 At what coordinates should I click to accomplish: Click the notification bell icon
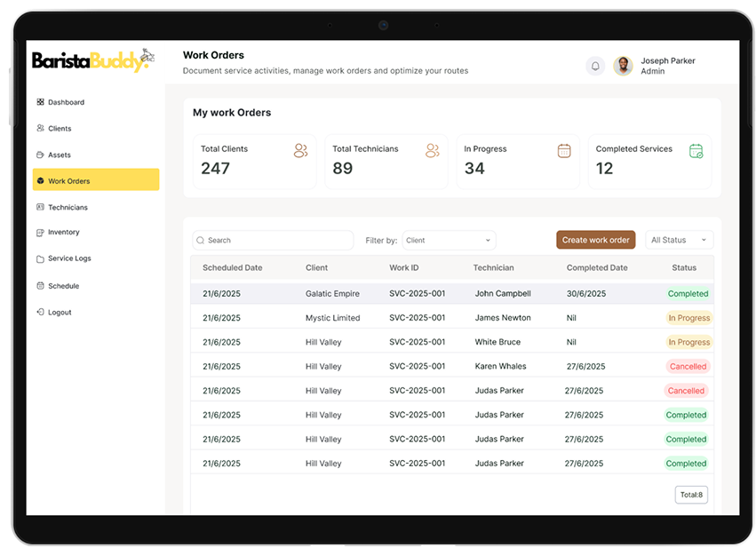[x=595, y=66]
